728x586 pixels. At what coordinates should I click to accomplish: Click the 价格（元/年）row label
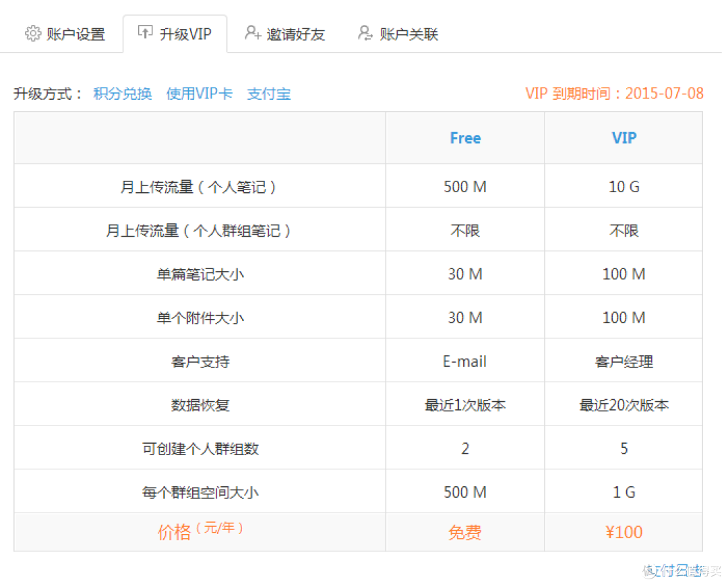coord(200,531)
